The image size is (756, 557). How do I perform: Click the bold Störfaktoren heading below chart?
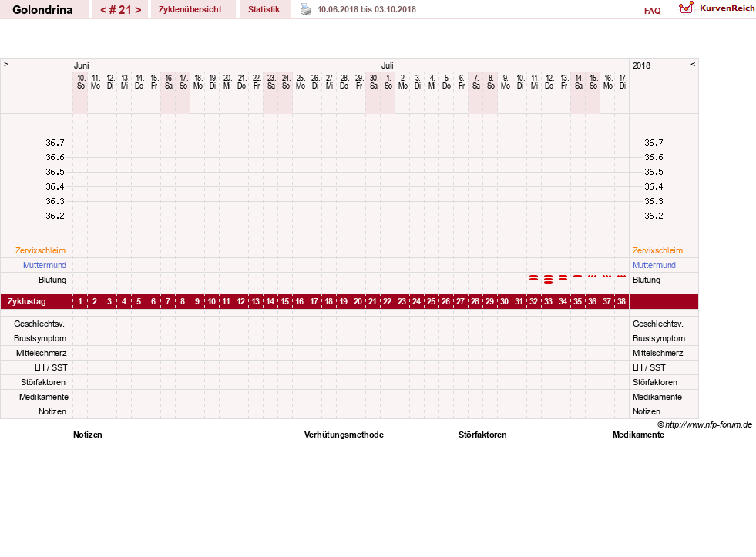coord(482,435)
